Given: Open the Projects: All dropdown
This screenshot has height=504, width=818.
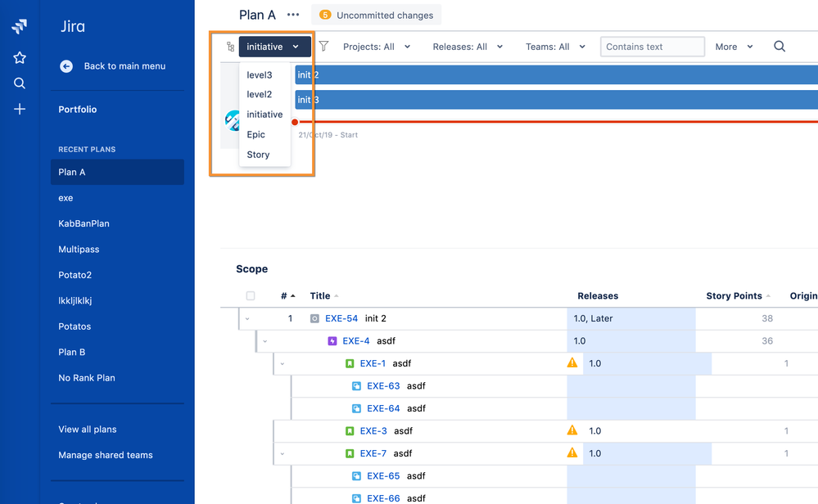Looking at the screenshot, I should pos(377,47).
